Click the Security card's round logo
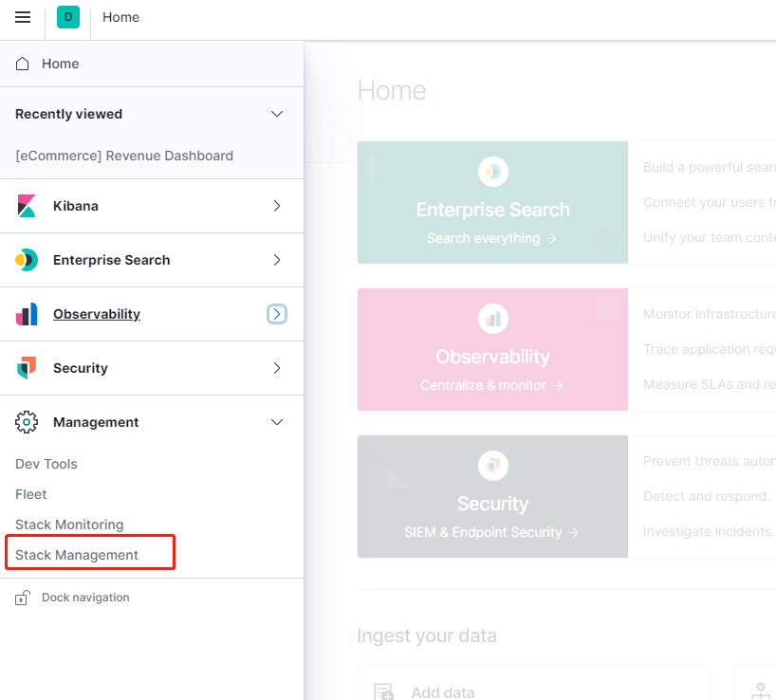 click(x=493, y=466)
